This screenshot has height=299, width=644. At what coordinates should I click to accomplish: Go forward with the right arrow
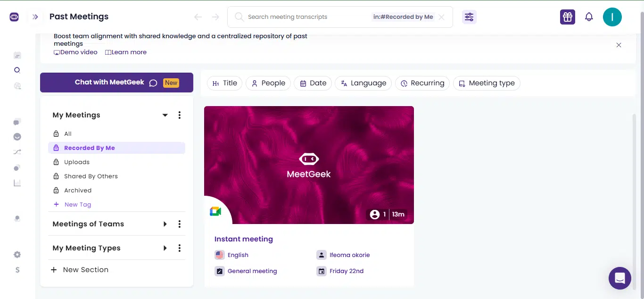[215, 17]
